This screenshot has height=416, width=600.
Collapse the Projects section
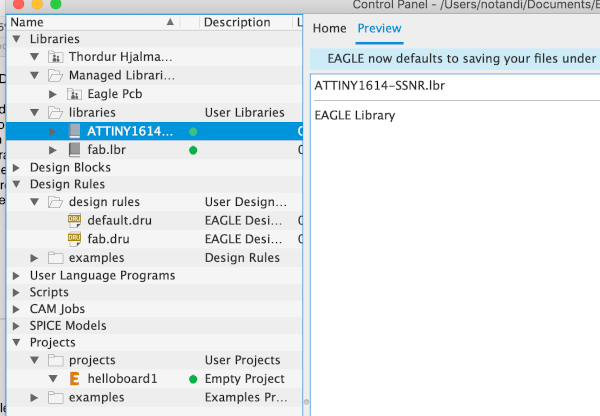point(16,342)
